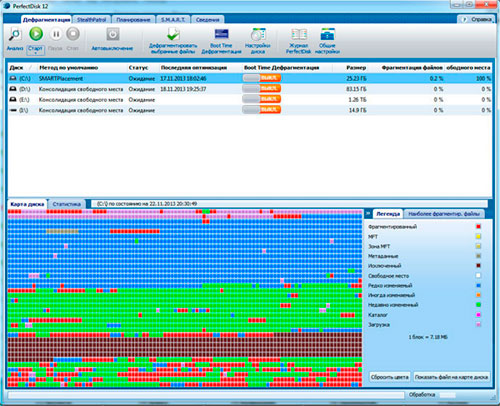The image size is (500, 406).
Task: Click dark red Исключенный color swatch
Action: (478, 266)
